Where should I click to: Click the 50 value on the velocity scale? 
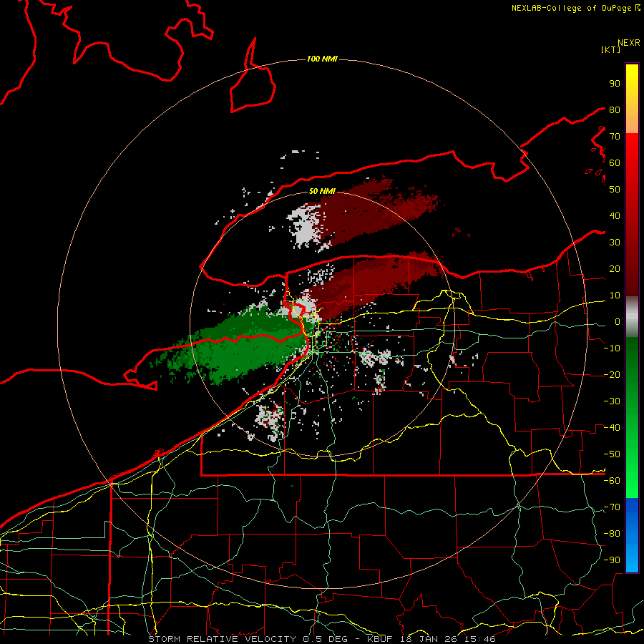(x=615, y=190)
